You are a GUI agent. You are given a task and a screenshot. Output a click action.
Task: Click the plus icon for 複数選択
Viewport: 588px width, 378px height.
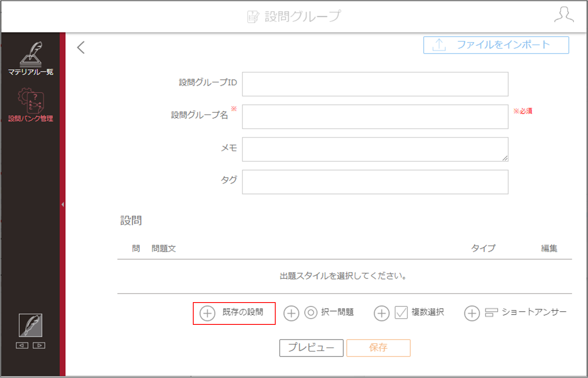[382, 313]
